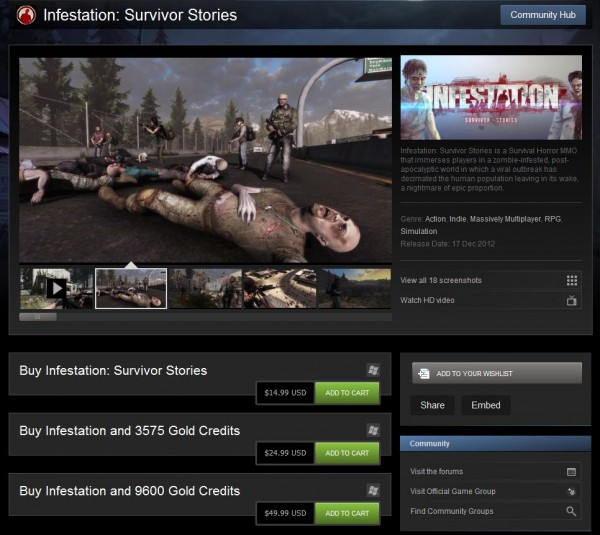Image resolution: width=600 pixels, height=535 pixels.
Task: Open the Simulation genre link
Action: point(419,231)
